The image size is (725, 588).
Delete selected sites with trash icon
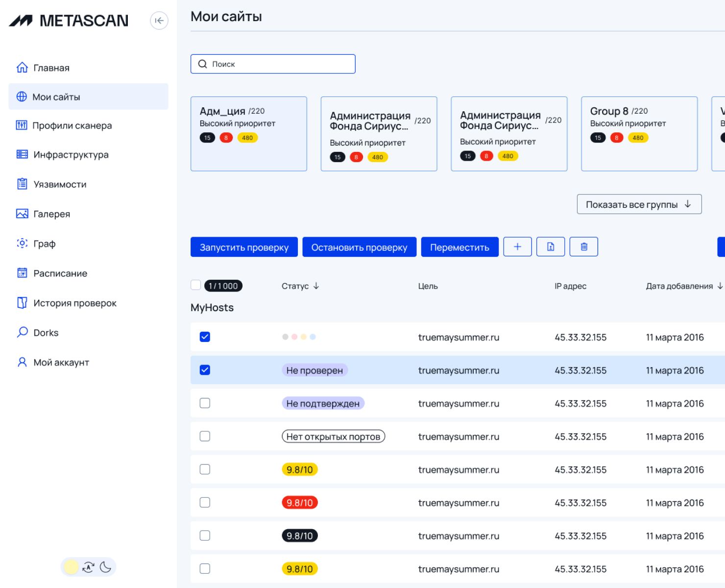pyautogui.click(x=584, y=246)
